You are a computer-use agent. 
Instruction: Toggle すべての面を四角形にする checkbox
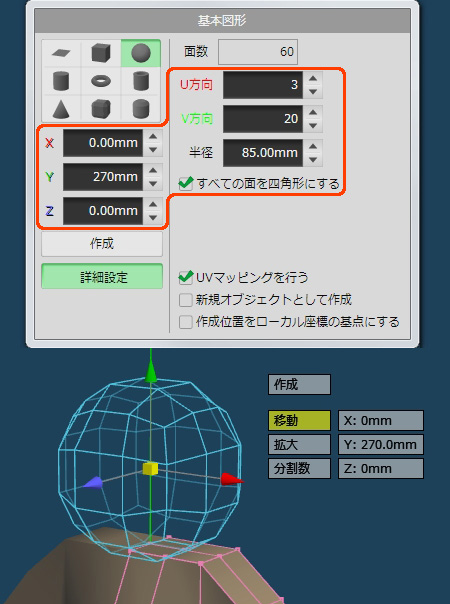[186, 183]
